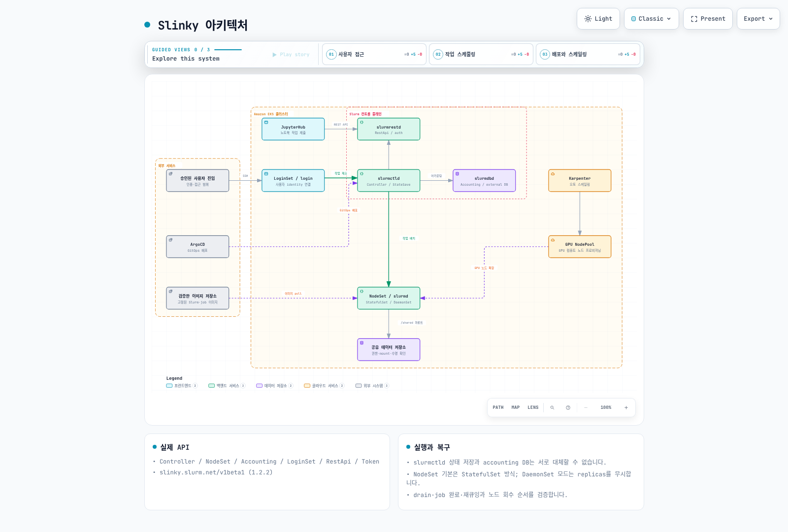Image resolution: width=788 pixels, height=532 pixels.
Task: Select the LoginSet / login node
Action: (293, 180)
